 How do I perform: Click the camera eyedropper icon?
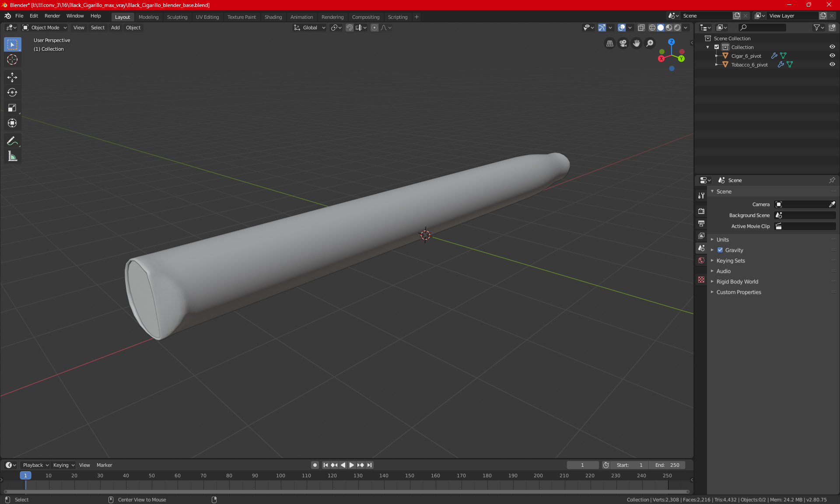click(x=832, y=204)
